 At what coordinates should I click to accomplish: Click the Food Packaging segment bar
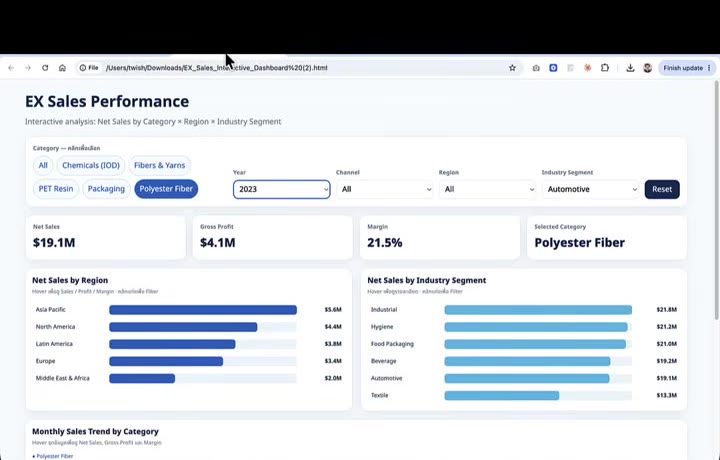pyautogui.click(x=535, y=344)
